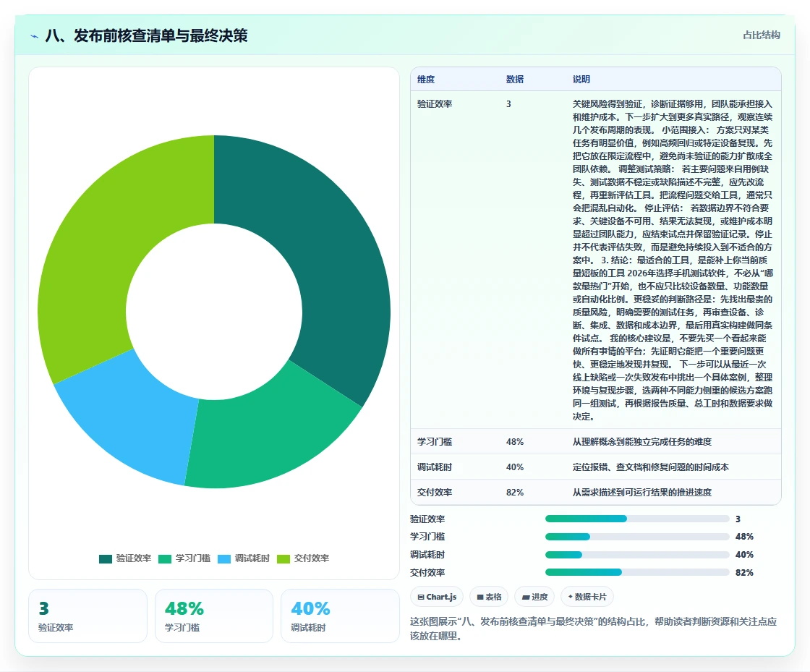Click the 82% value in the table

[515, 493]
